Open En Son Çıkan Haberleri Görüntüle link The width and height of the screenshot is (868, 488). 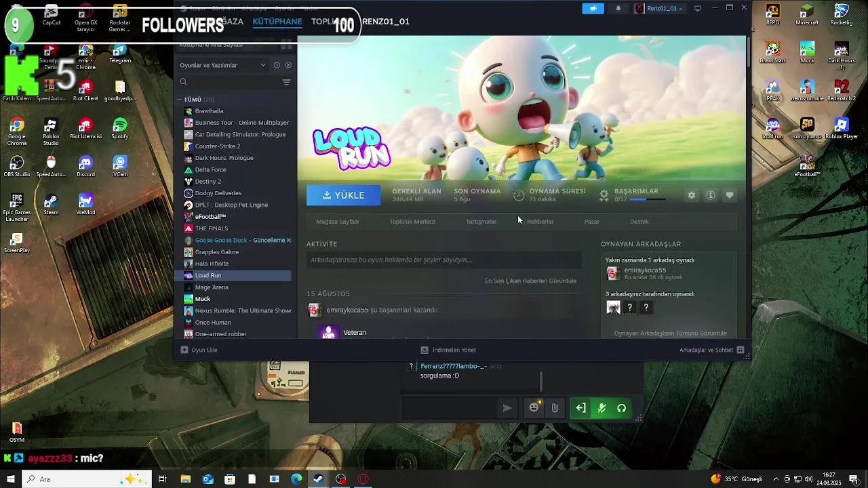530,281
